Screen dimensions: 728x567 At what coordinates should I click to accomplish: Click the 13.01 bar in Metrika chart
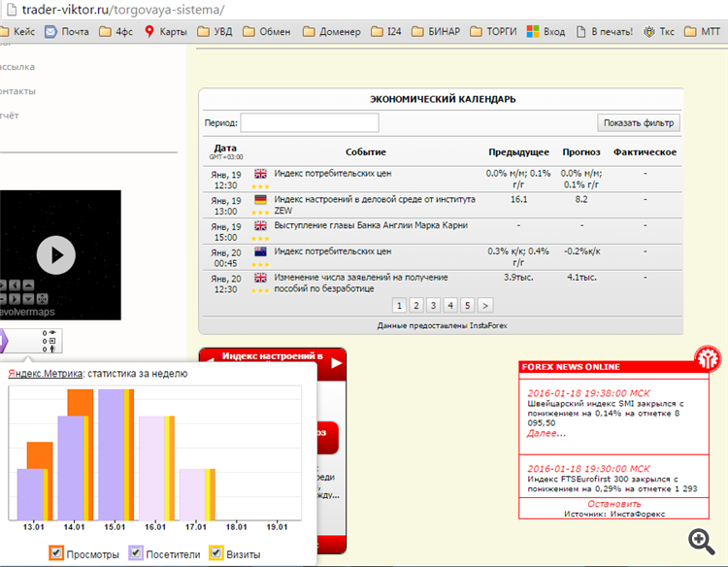tap(35, 482)
